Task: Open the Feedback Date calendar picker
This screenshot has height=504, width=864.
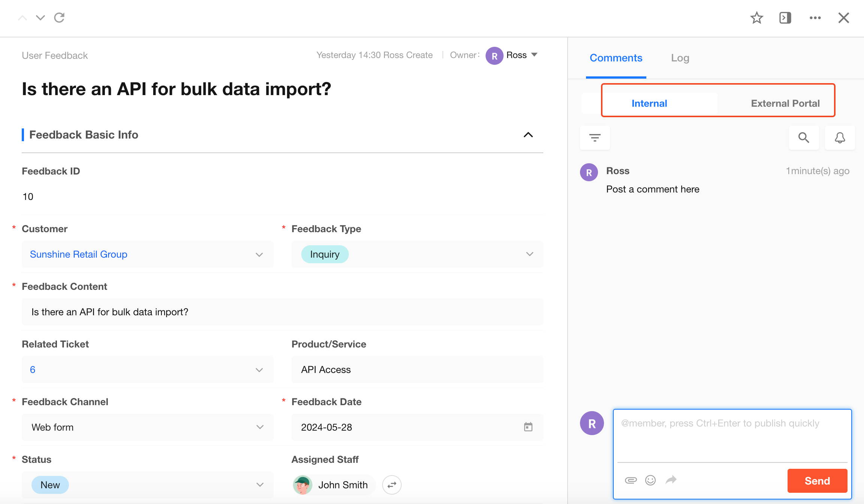Action: click(x=528, y=427)
